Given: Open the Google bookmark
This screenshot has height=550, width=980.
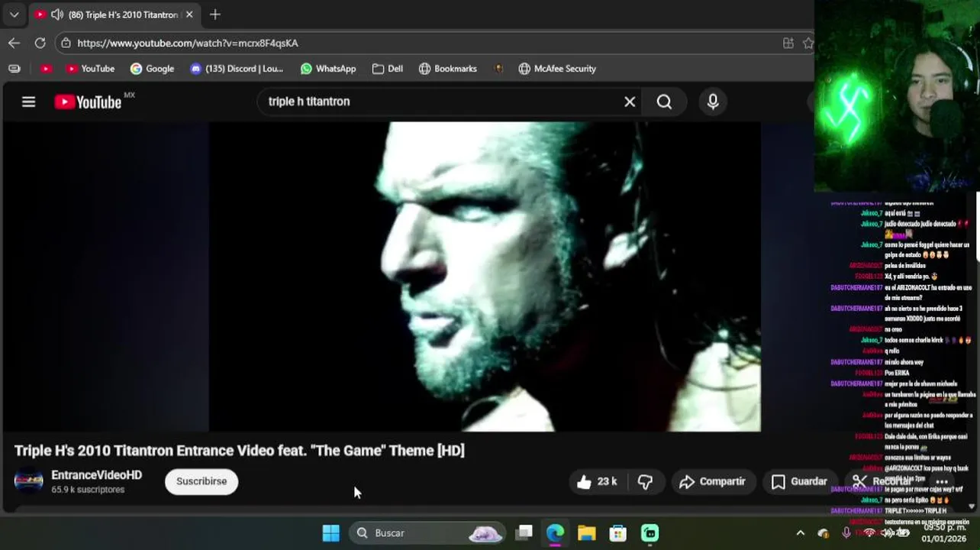Looking at the screenshot, I should [x=152, y=69].
